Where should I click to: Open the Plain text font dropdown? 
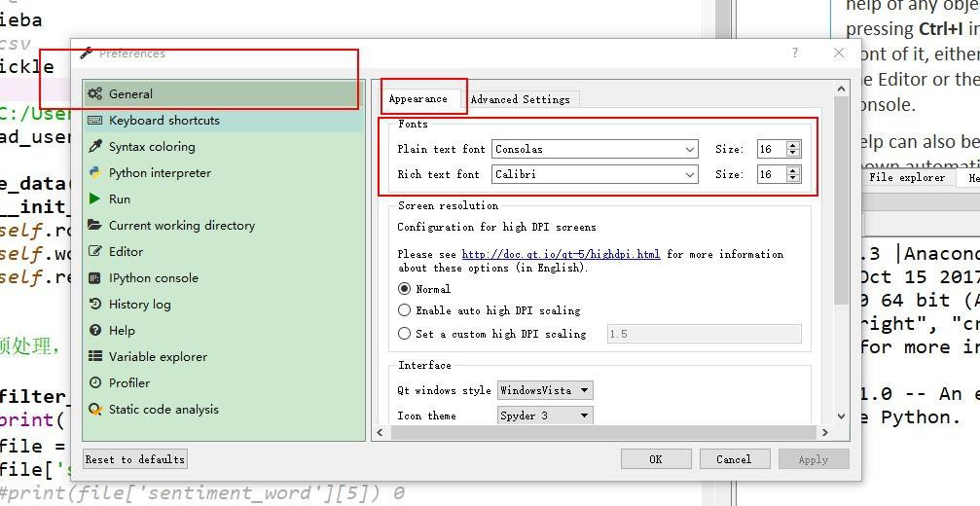tap(595, 149)
